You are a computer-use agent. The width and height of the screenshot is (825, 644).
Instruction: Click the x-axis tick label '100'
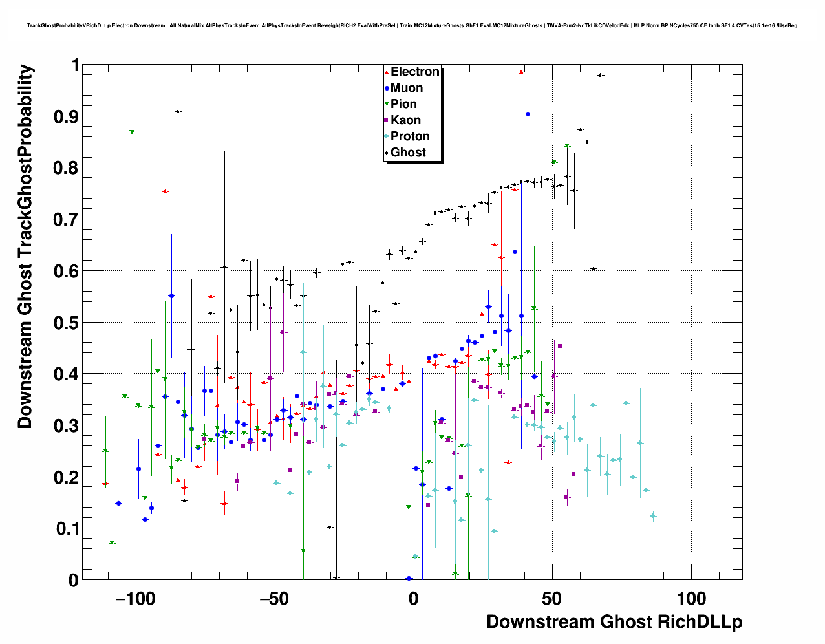coord(691,599)
